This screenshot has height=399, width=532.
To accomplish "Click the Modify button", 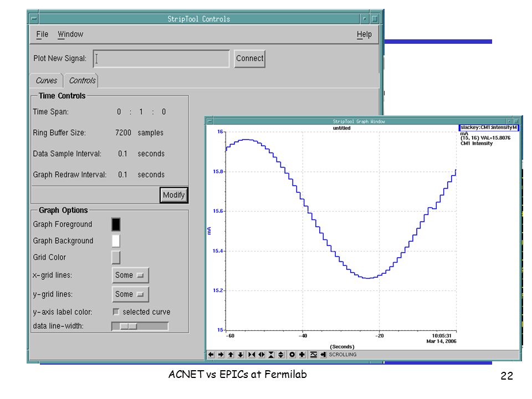I will pyautogui.click(x=173, y=195).
